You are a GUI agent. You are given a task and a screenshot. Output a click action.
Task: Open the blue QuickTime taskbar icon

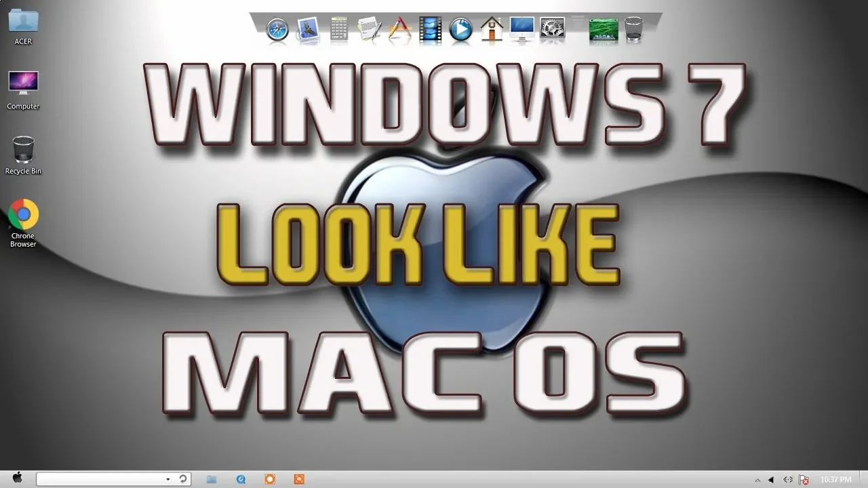click(x=241, y=479)
